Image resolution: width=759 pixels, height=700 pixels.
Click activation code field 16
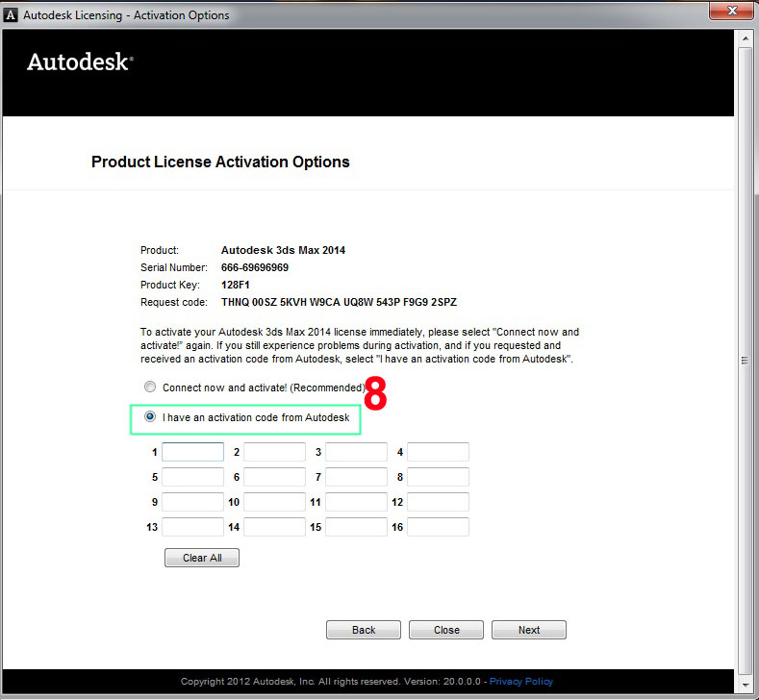tap(438, 527)
